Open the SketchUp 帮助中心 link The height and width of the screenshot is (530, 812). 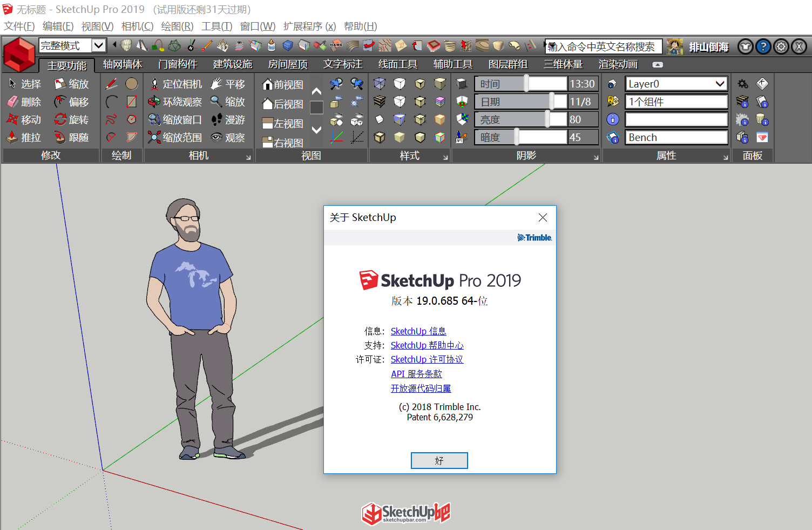pyautogui.click(x=427, y=345)
